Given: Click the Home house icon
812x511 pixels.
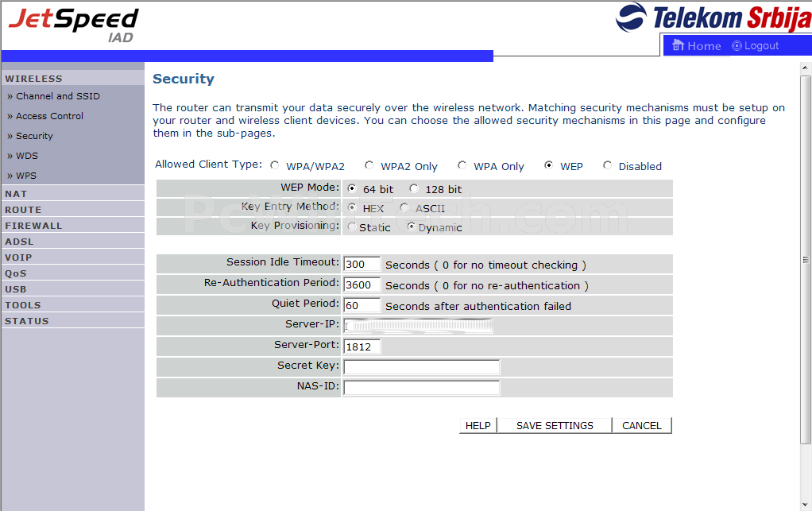Looking at the screenshot, I should tap(678, 45).
